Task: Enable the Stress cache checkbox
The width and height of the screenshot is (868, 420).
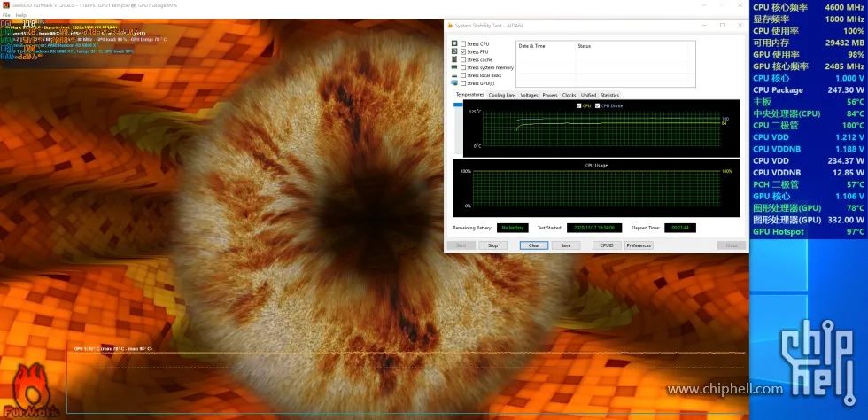Action: coord(463,59)
